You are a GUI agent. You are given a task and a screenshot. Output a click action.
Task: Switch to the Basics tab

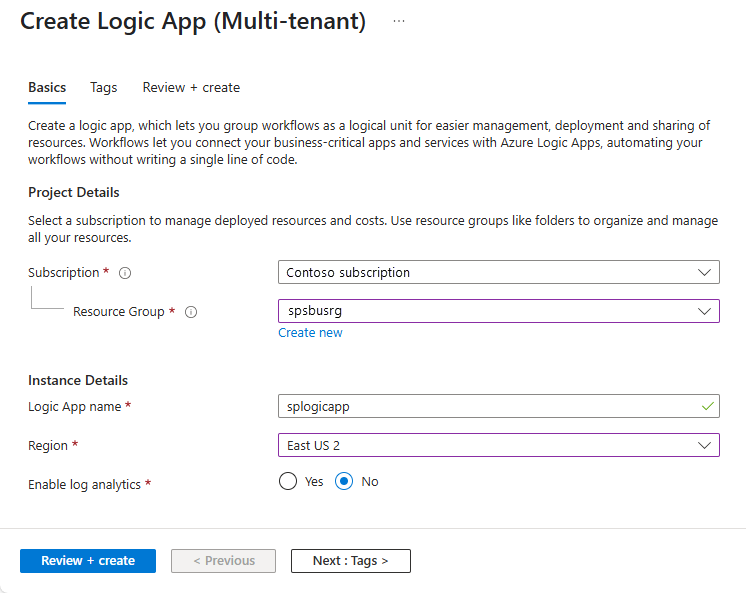(x=47, y=88)
